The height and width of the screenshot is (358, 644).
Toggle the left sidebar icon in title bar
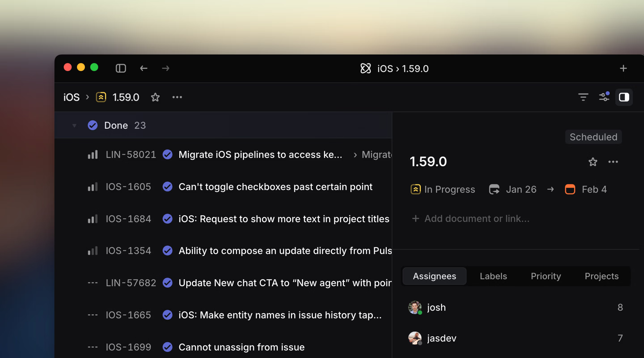pyautogui.click(x=121, y=68)
